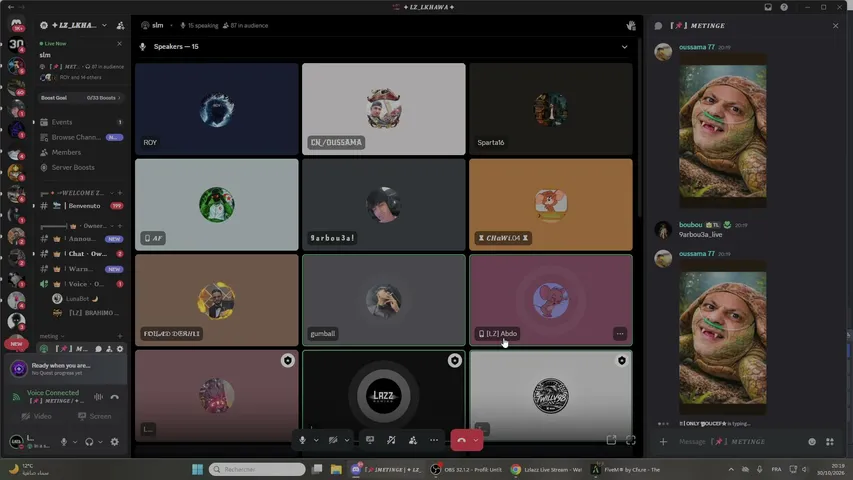Select the ROY speaker tile

(x=217, y=109)
